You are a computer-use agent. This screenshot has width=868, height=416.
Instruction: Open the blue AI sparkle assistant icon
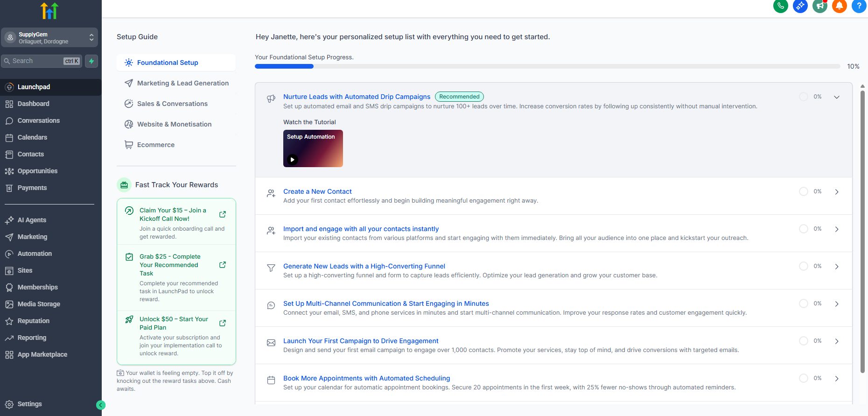[x=800, y=6]
